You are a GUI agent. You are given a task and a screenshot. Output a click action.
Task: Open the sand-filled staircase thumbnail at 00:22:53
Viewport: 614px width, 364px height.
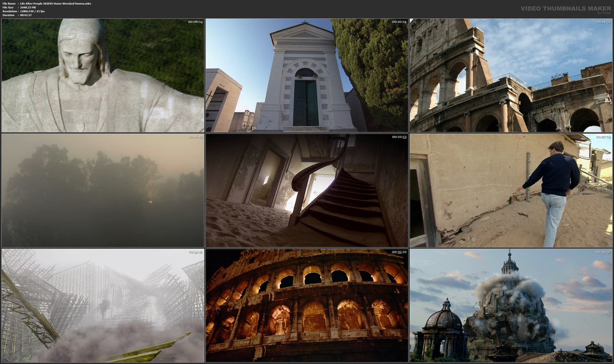[307, 190]
